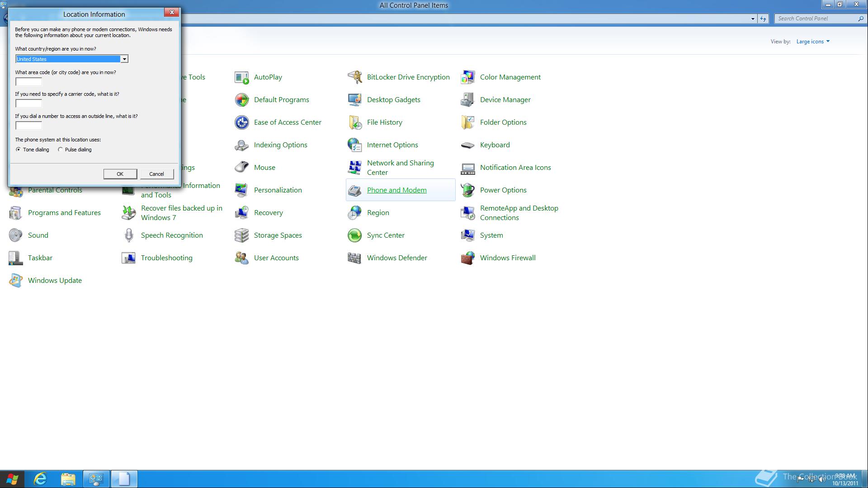Select the Pulse dialing radio button

coord(60,150)
